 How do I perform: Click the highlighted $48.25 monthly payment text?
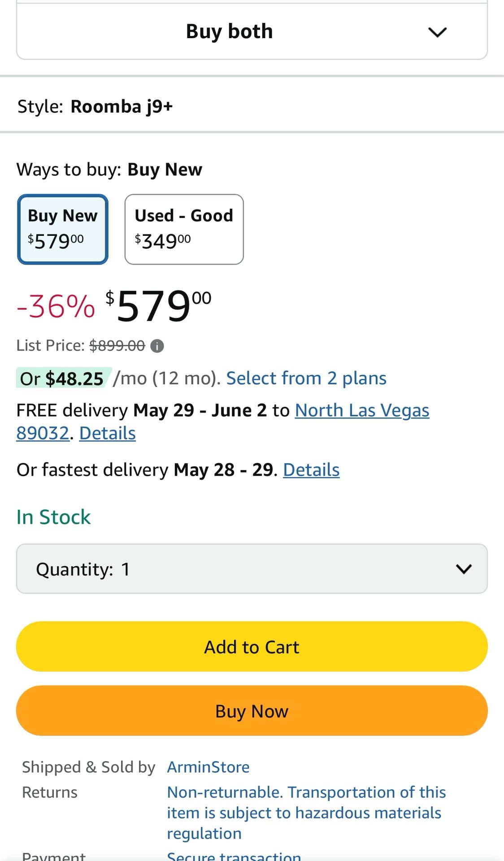pos(73,378)
